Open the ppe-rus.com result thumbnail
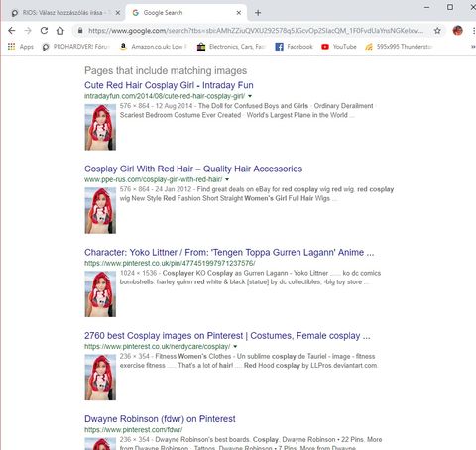This screenshot has height=450, width=476. point(100,211)
